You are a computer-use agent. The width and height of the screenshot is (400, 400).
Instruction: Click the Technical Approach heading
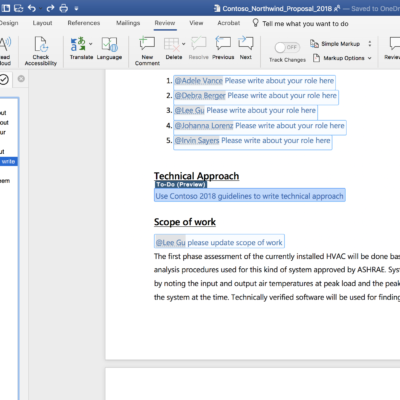196,176
